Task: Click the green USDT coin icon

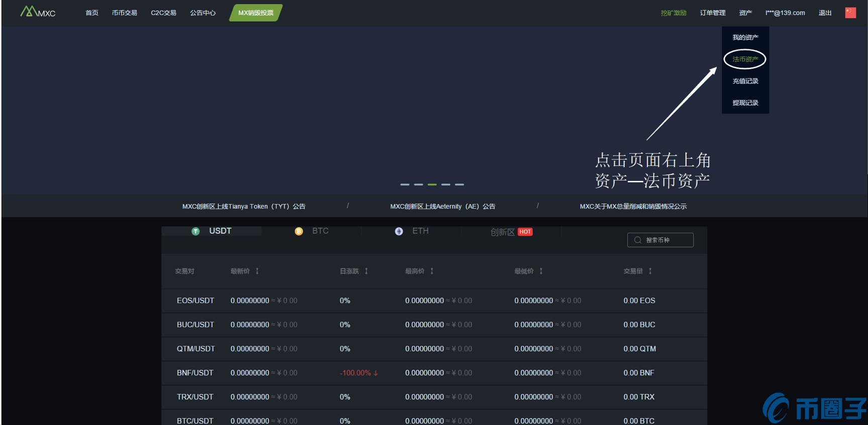Action: coord(196,231)
